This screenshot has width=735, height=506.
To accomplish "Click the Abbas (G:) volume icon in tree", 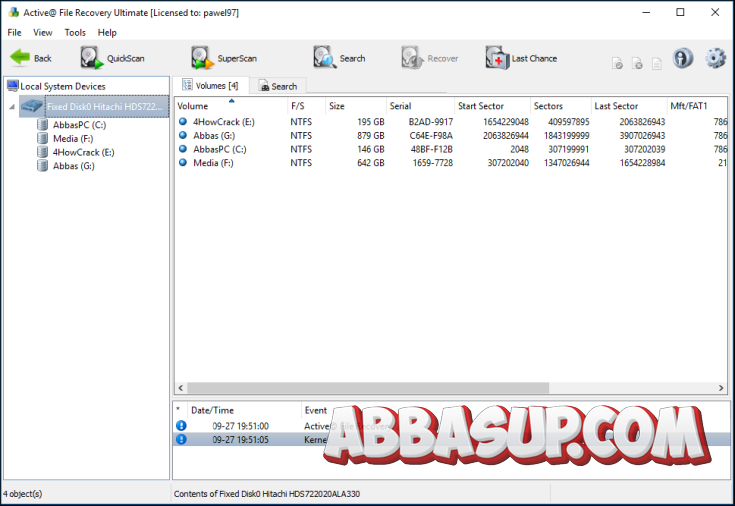I will click(42, 166).
